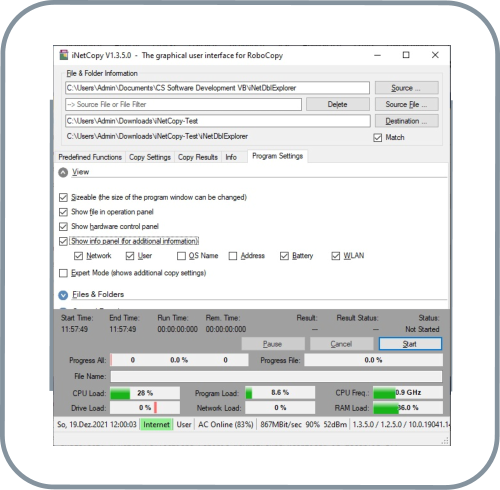Click the File Name display field
This screenshot has width=500, height=490.
[276, 376]
